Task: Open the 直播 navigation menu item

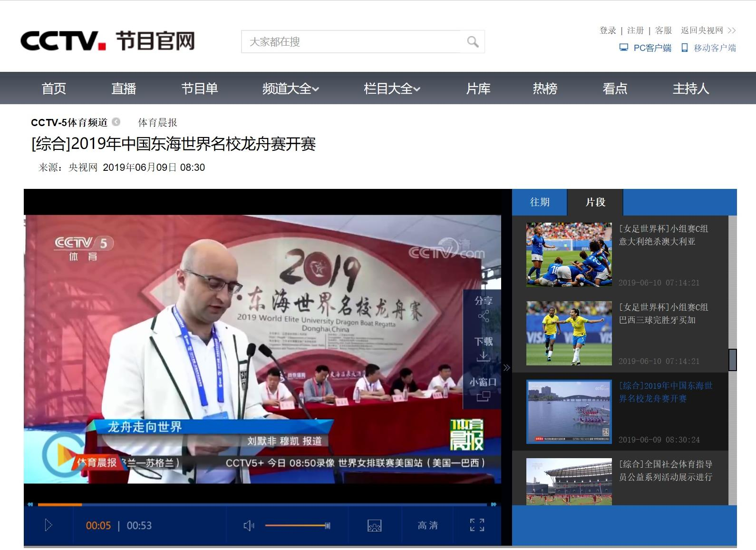Action: click(124, 88)
